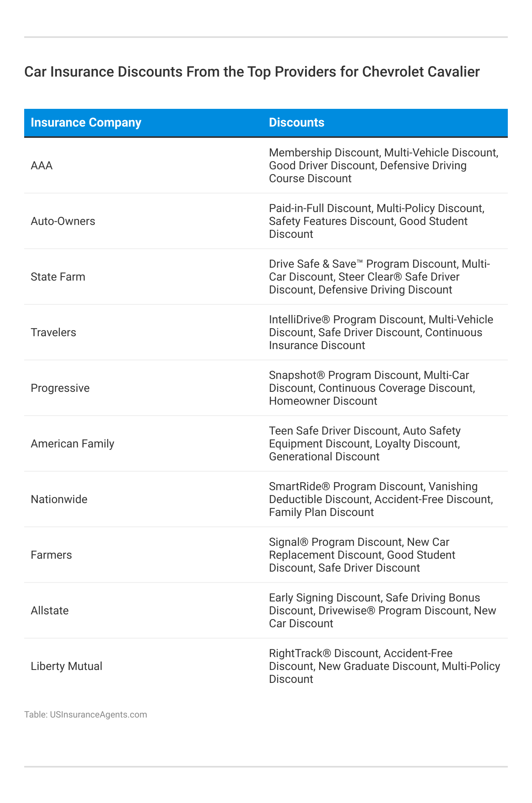The height and width of the screenshot is (803, 532).
Task: Click the Discounts column header
Action: (296, 123)
